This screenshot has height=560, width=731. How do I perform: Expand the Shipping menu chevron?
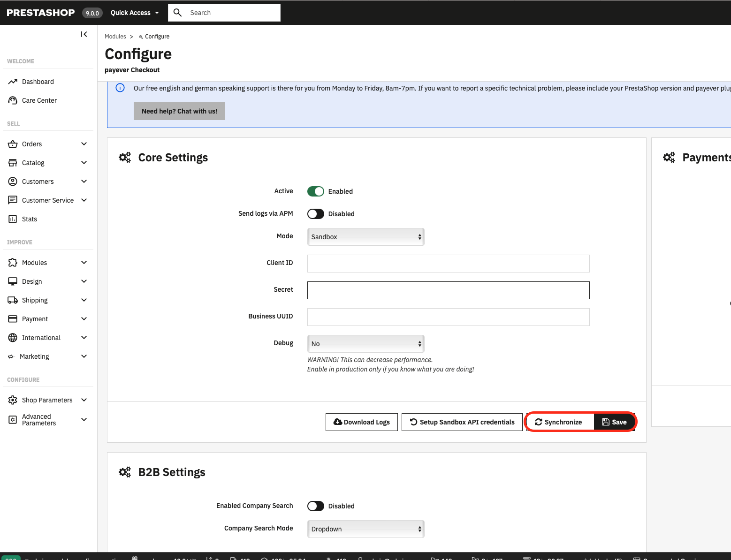[84, 300]
